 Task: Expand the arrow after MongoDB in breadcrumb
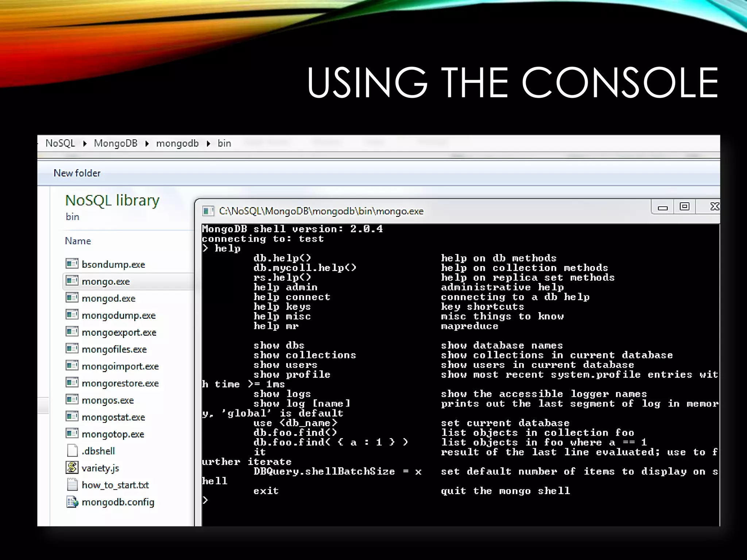pos(147,144)
